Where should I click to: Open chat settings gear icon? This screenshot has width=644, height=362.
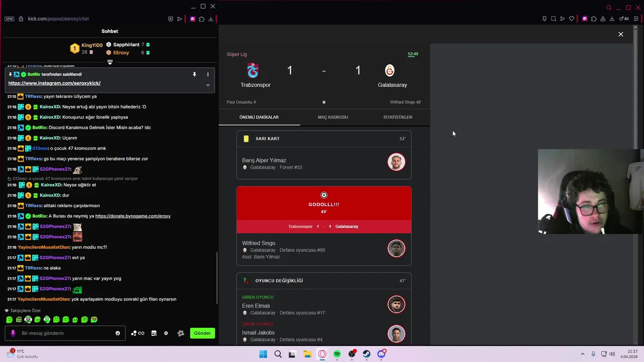pos(166,333)
